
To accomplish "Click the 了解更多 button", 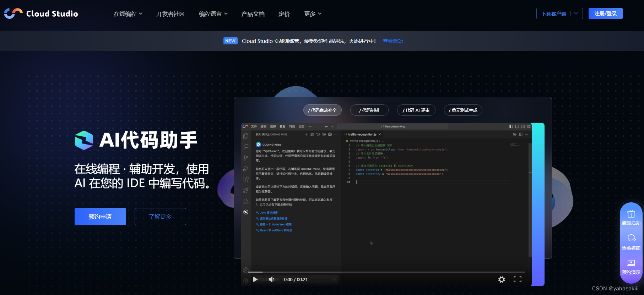I will 160,217.
